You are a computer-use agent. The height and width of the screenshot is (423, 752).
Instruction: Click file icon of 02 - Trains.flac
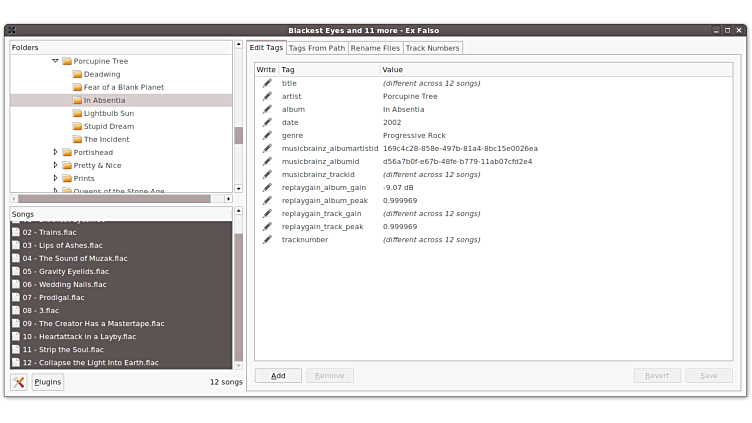pos(16,232)
